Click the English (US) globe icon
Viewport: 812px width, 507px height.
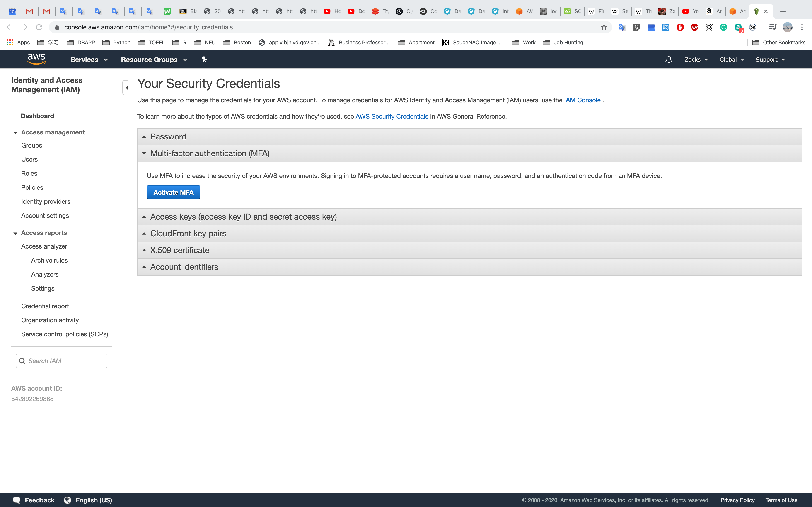(x=68, y=500)
